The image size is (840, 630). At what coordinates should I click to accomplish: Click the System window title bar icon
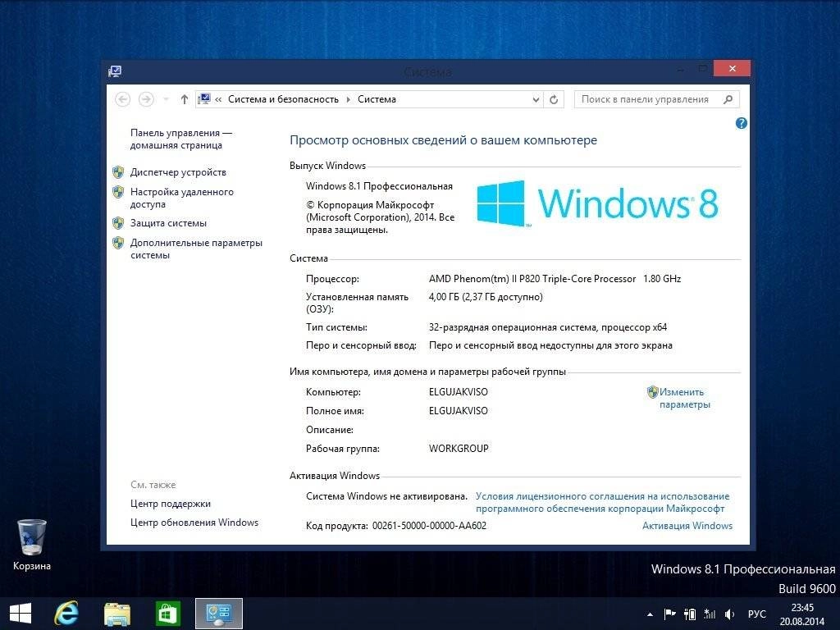point(115,71)
